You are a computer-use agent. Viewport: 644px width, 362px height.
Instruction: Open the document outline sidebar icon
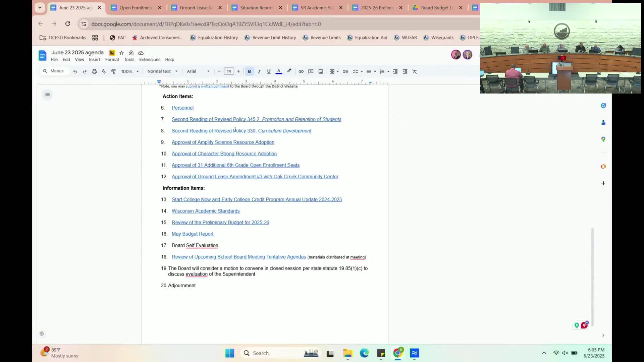[x=47, y=95]
